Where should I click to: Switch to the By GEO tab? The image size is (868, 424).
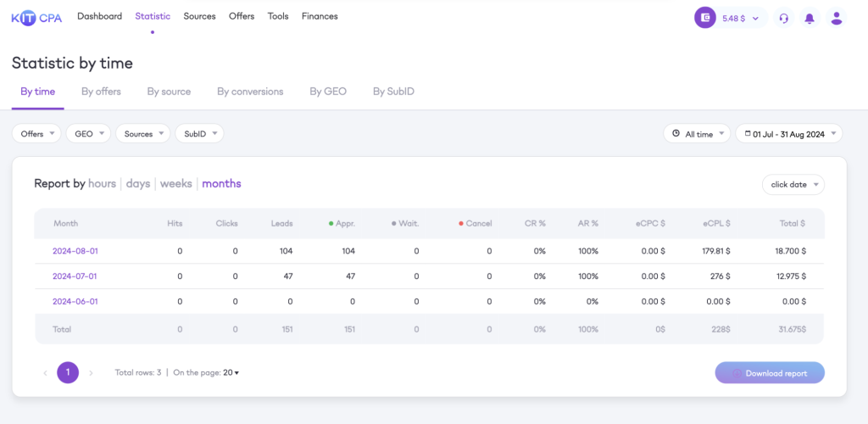pos(328,92)
